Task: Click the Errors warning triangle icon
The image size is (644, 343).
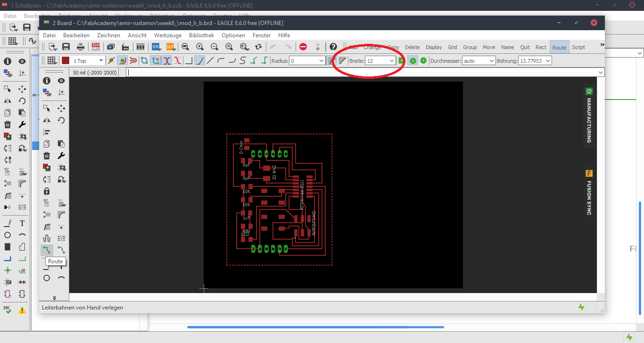Action: pos(22,310)
